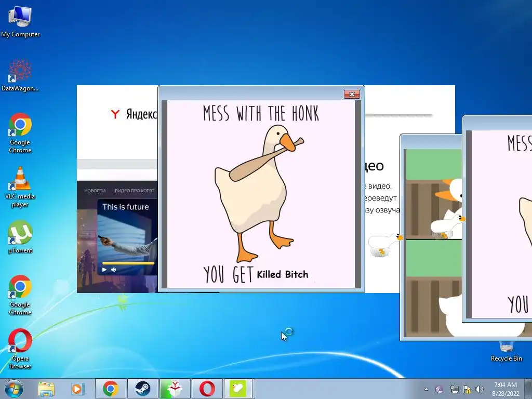Click the small goose walking on desktop

385,244
